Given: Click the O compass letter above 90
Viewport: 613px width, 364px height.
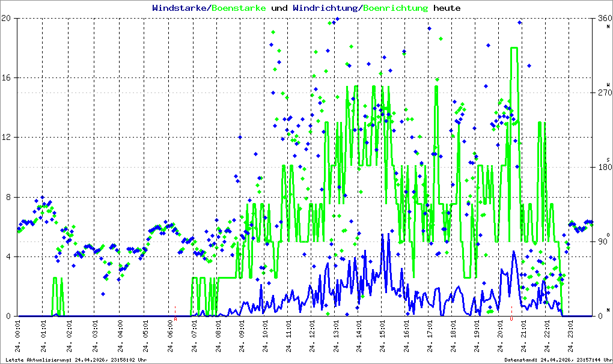Looking at the screenshot, I should pyautogui.click(x=608, y=235).
